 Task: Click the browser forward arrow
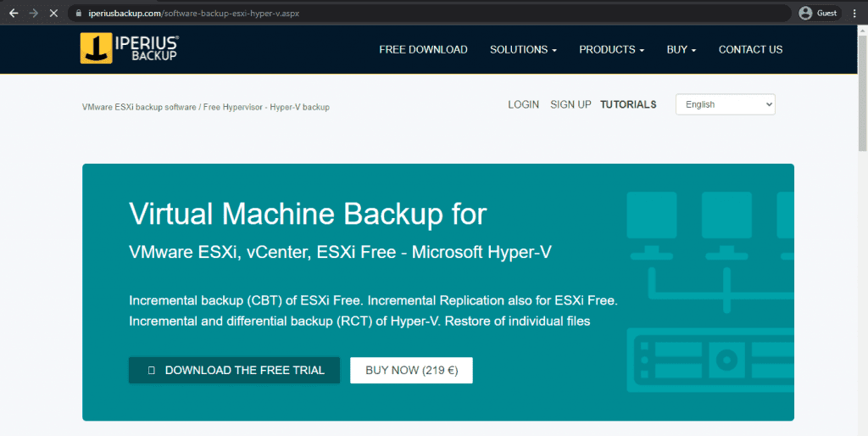click(34, 14)
